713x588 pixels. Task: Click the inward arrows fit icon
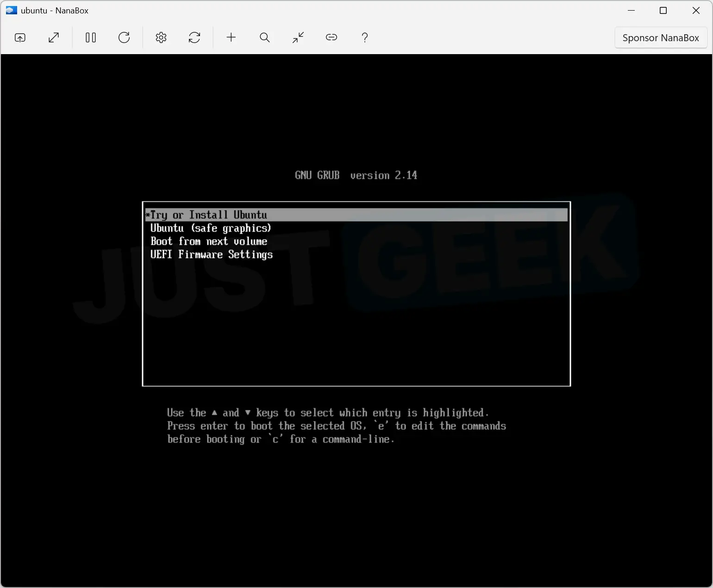pos(298,37)
